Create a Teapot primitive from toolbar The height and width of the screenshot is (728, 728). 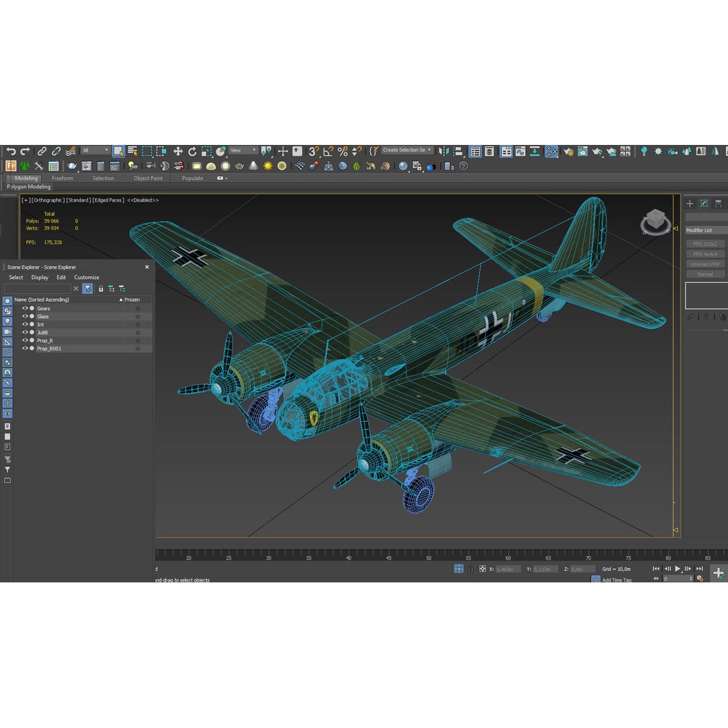tap(239, 166)
